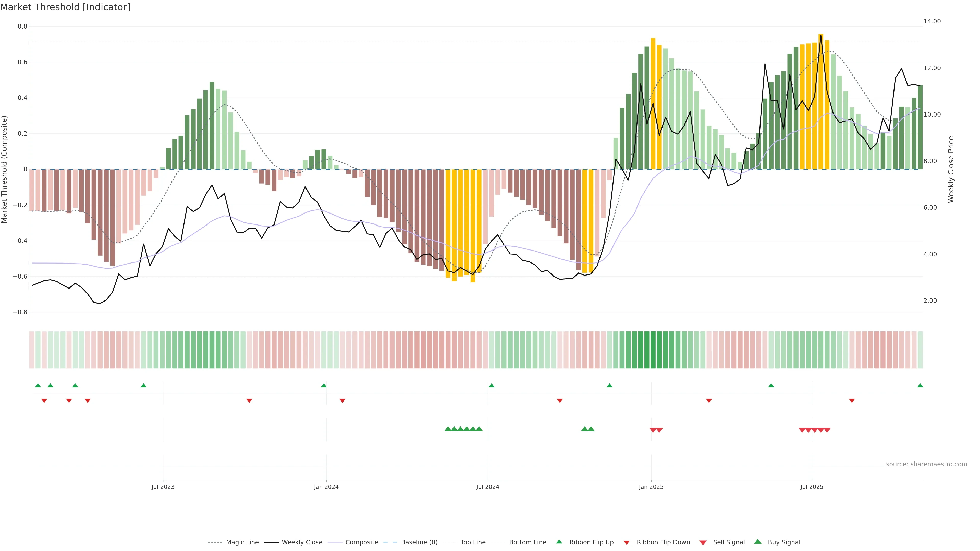
Task: Click the Buy Signal legend green triangle
Action: click(758, 542)
